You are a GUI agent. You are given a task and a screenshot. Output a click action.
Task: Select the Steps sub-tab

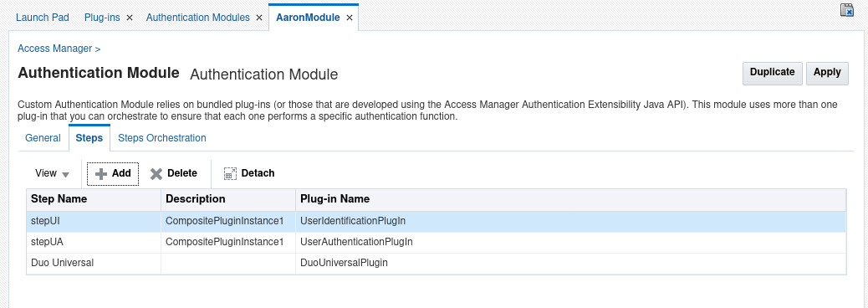(x=89, y=138)
